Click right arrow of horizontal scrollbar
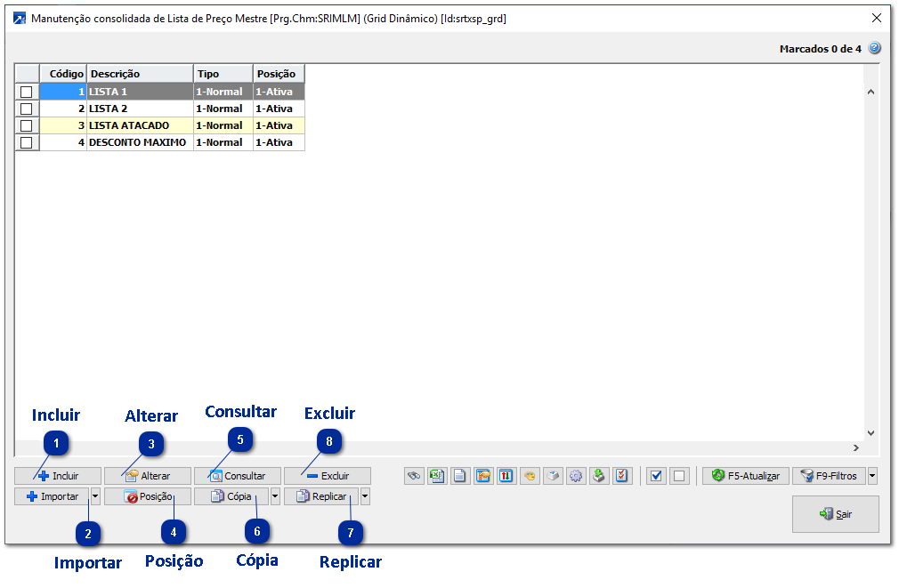Screen dimensions: 899x588 856,447
